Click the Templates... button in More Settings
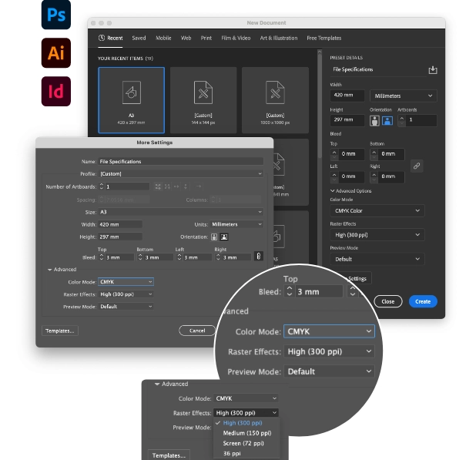Screen dimensions: 476x460 point(60,331)
